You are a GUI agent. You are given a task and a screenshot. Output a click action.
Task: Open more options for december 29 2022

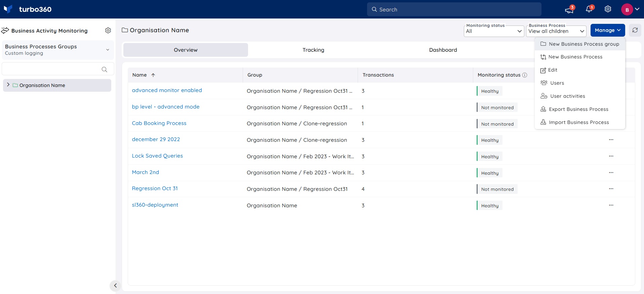coord(611,140)
